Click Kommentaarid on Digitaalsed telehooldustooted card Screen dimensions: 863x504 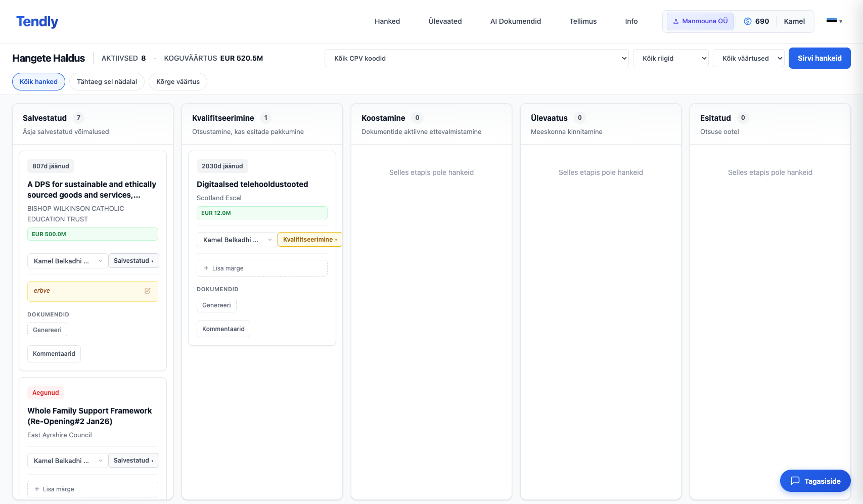coord(223,329)
